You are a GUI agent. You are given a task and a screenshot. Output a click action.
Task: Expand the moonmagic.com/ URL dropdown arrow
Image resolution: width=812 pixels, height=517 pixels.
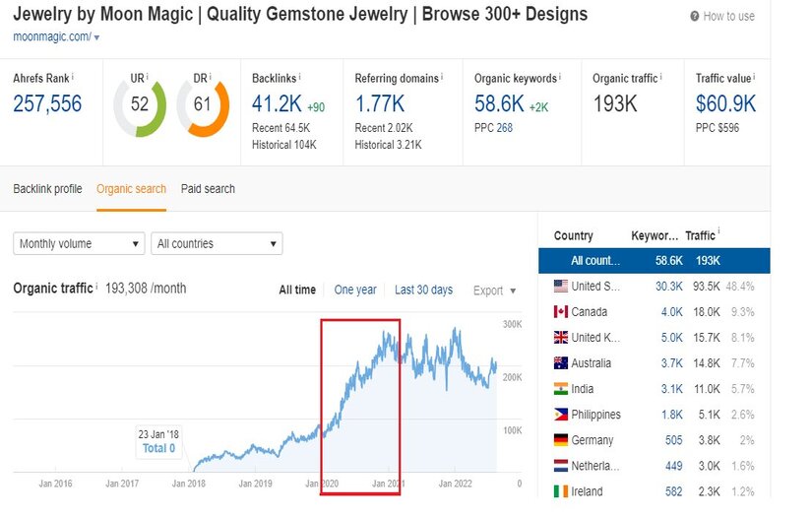[x=96, y=37]
